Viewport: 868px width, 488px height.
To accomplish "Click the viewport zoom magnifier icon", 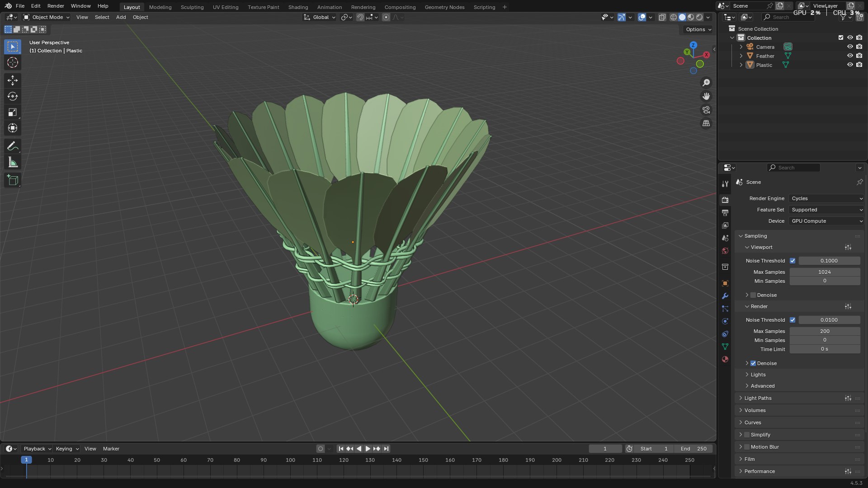I will (706, 83).
